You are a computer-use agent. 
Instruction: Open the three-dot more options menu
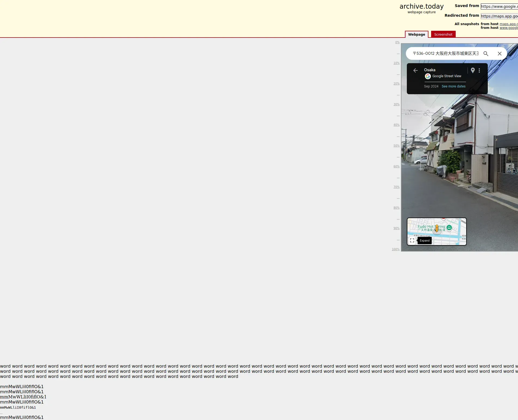[x=479, y=70]
